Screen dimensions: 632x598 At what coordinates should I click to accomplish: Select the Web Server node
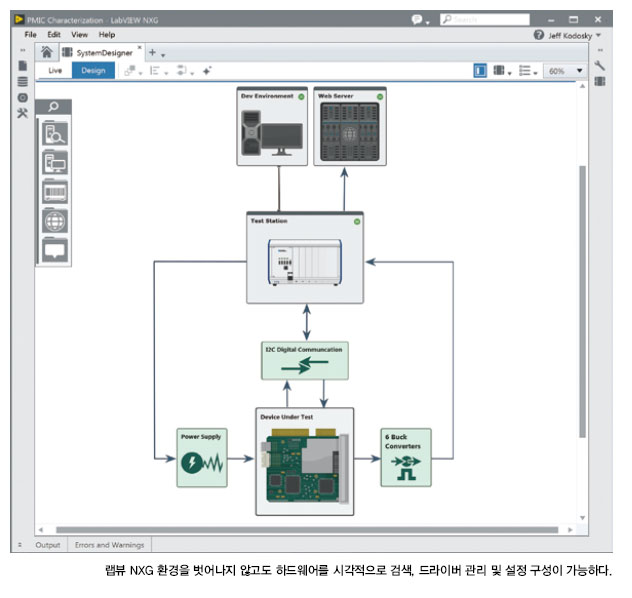click(x=350, y=127)
